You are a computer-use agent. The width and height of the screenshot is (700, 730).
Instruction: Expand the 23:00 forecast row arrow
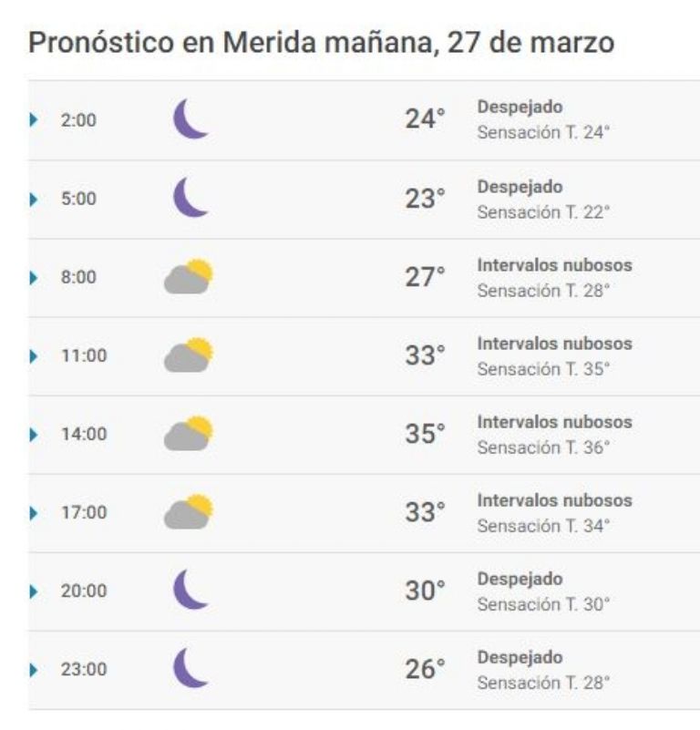33,671
